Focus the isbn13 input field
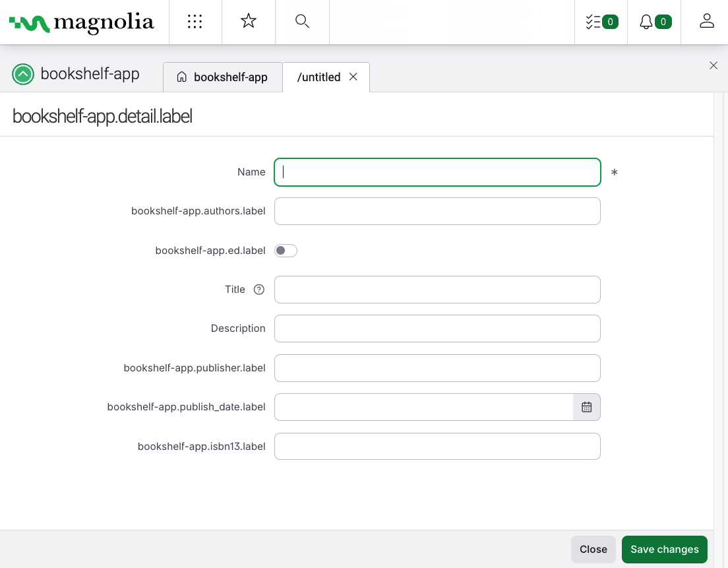This screenshot has height=568, width=728. pyautogui.click(x=437, y=446)
